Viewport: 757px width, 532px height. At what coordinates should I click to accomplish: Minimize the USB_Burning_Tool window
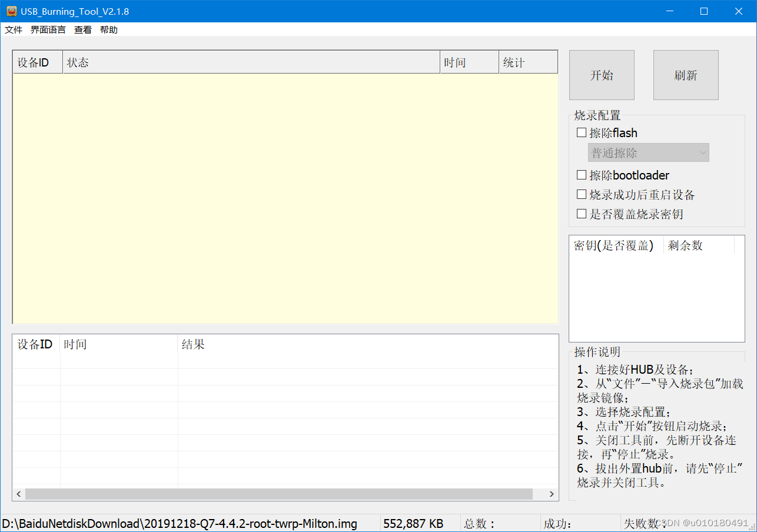click(x=669, y=11)
